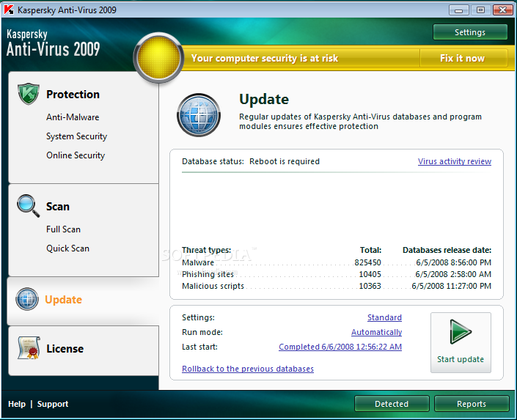This screenshot has height=420, width=517.
Task: Click the 'Your computer security is at risk' banner
Action: (265, 59)
